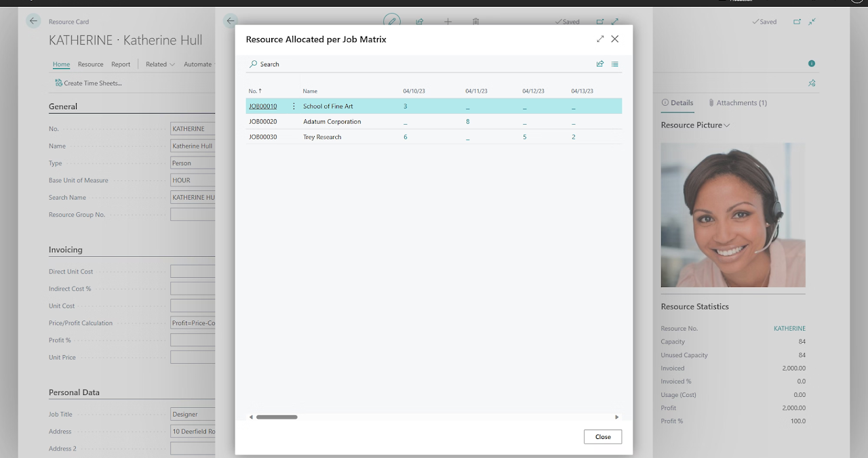The height and width of the screenshot is (458, 868).
Task: Open value 2 for Trey Research
Action: [x=574, y=137]
